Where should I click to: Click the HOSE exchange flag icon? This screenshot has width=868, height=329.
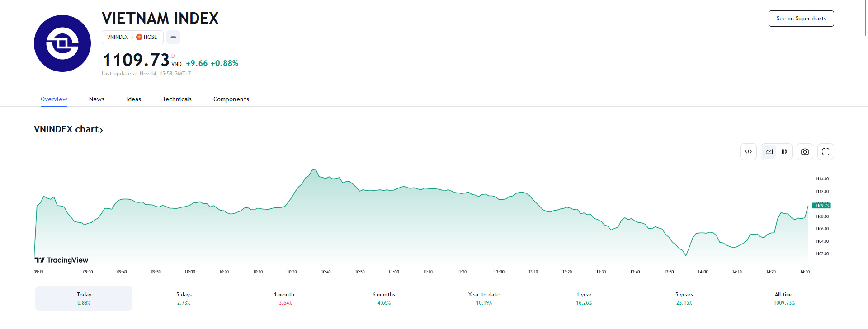point(139,37)
